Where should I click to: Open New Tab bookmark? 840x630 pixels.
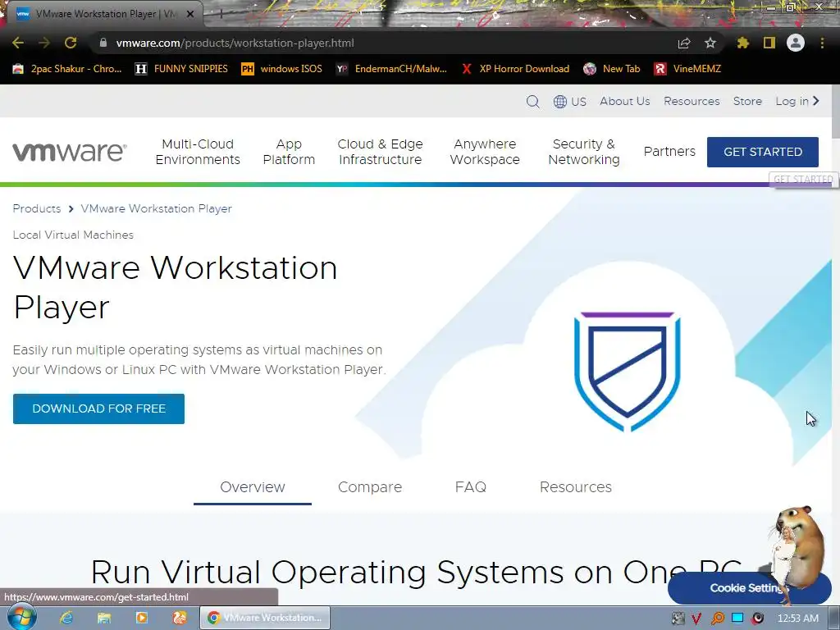click(x=612, y=69)
